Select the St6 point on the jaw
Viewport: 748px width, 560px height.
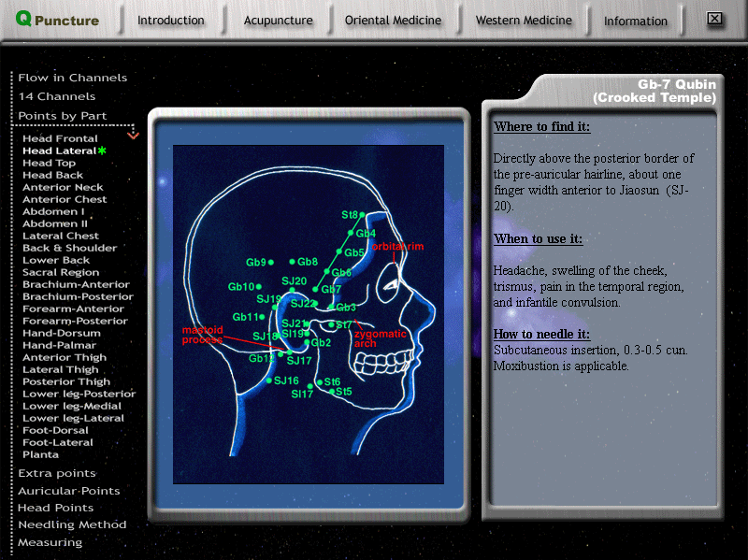coord(320,382)
